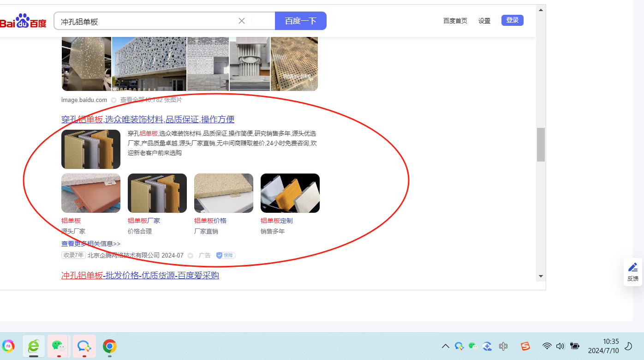Expand the dropdown arrow beside image.baidu.com

tap(113, 100)
